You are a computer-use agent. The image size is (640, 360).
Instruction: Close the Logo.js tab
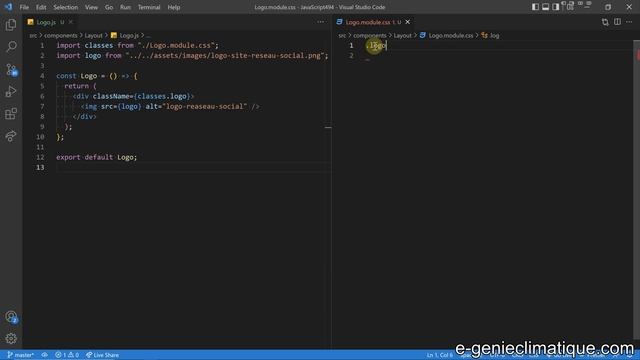coord(71,22)
